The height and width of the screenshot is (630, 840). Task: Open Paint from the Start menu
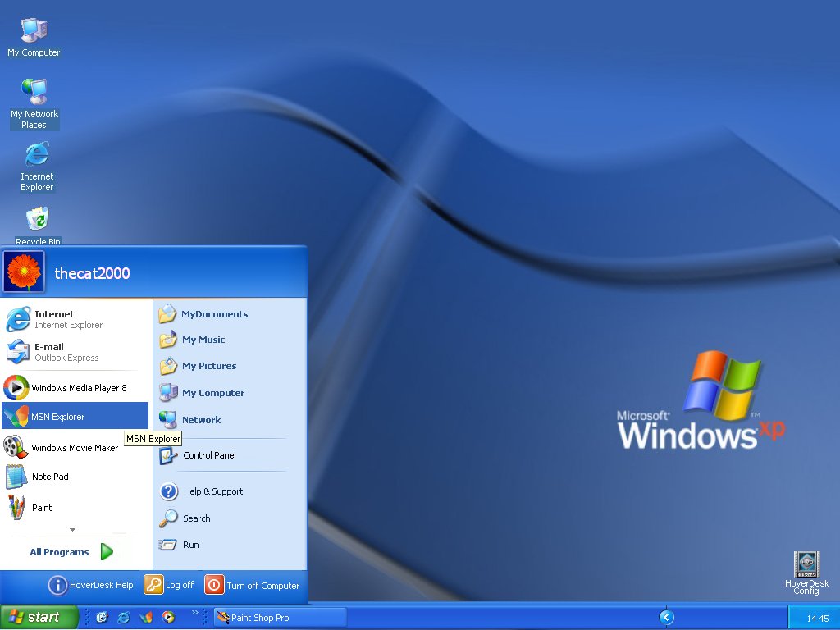pos(41,507)
